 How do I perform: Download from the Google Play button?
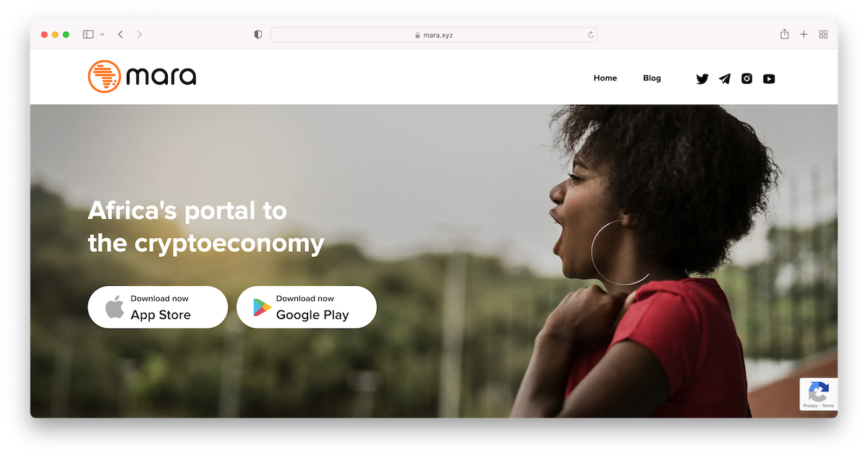307,308
